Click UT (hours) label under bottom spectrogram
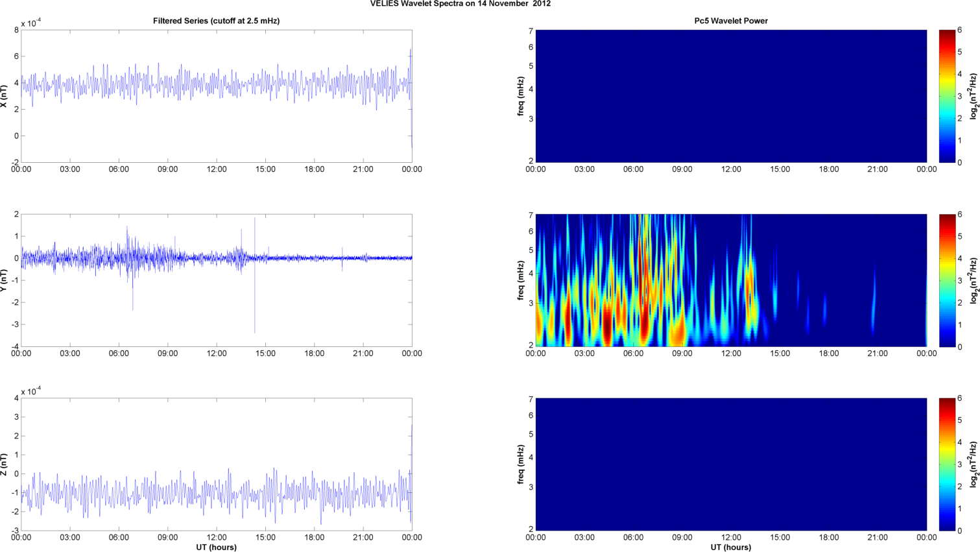The width and height of the screenshot is (980, 552). pyautogui.click(x=730, y=547)
